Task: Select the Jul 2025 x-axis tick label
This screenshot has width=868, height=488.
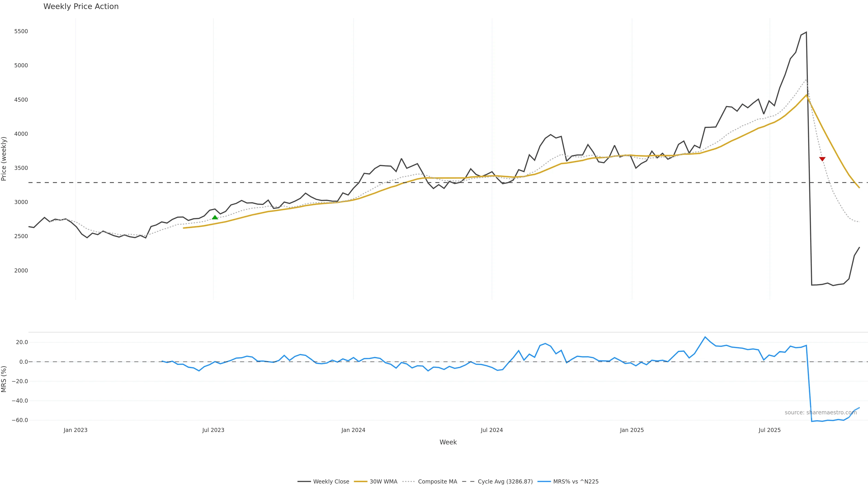Action: (x=770, y=430)
